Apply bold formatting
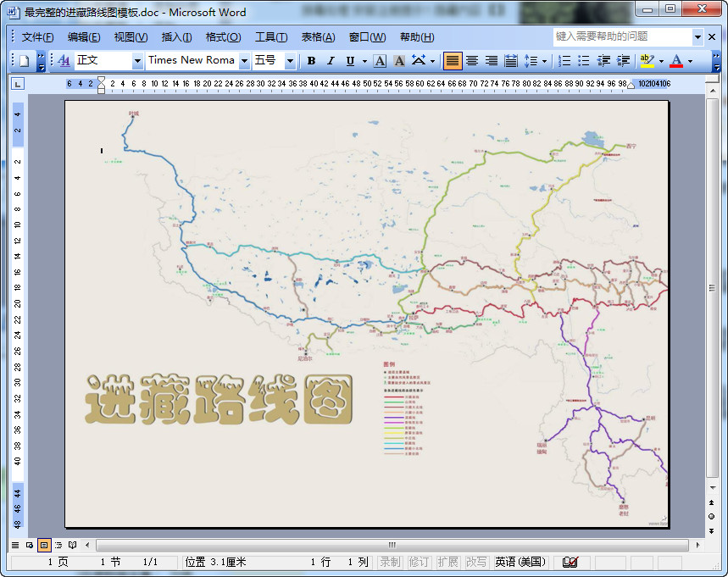 pos(311,61)
